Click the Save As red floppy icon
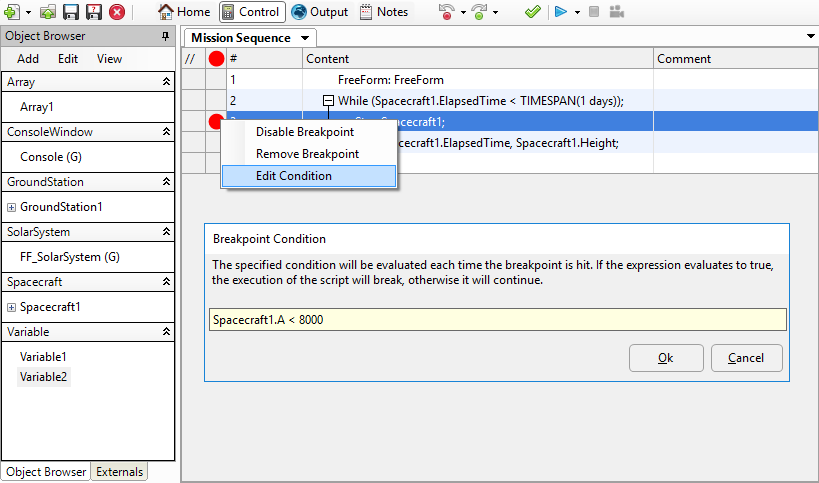Screen dimensions: 819x483 point(93,11)
